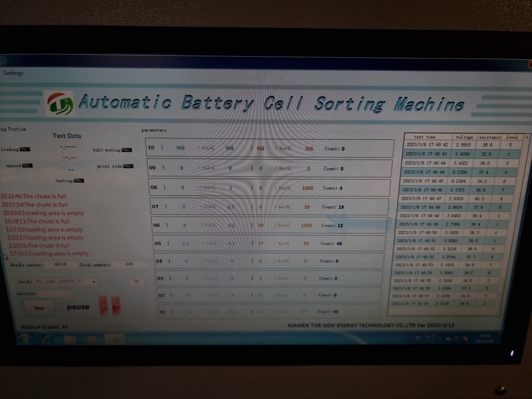Select the table row 2023/1/6 17:49:42
This screenshot has width=532, height=399.
[x=463, y=145]
